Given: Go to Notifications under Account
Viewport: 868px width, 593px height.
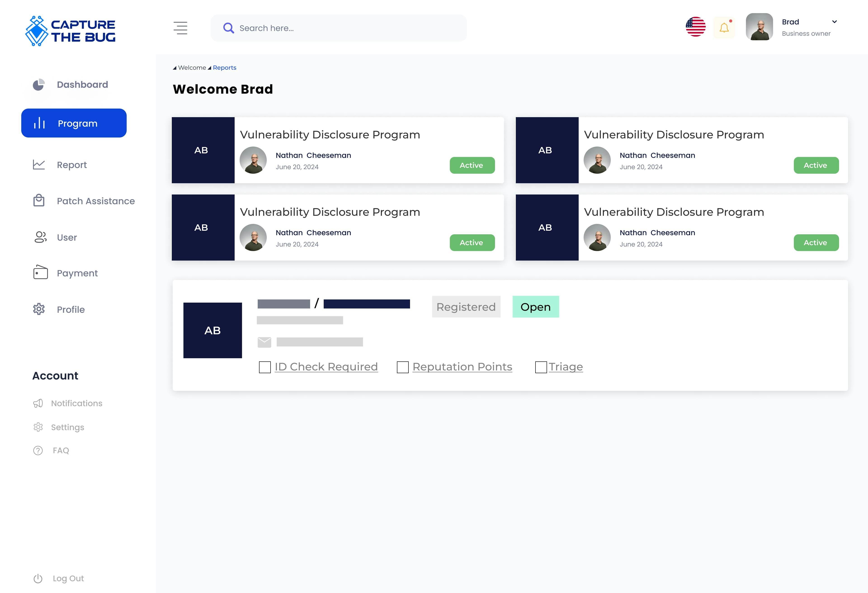Looking at the screenshot, I should tap(77, 403).
